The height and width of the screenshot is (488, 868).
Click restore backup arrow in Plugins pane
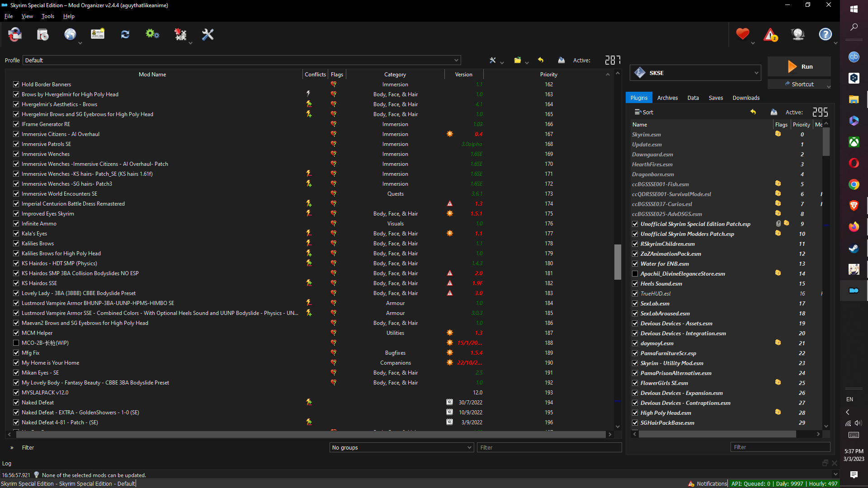coord(753,112)
